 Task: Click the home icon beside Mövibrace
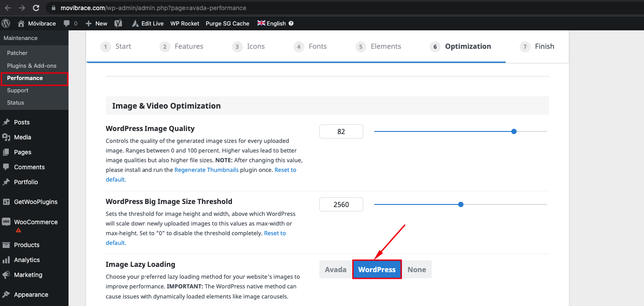click(x=21, y=23)
